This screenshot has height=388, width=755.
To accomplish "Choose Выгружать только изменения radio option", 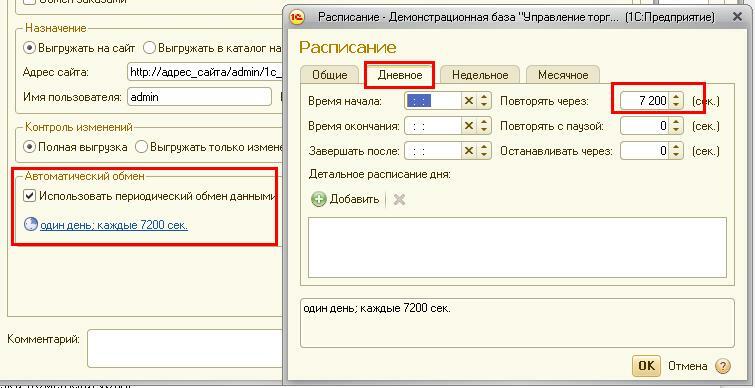I will [142, 147].
